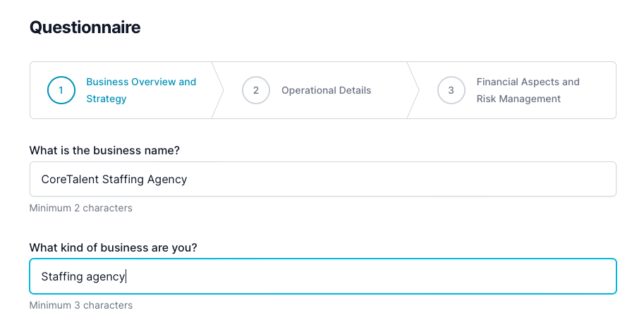Go to the Operational Details step
This screenshot has height=334, width=644.
coord(326,90)
